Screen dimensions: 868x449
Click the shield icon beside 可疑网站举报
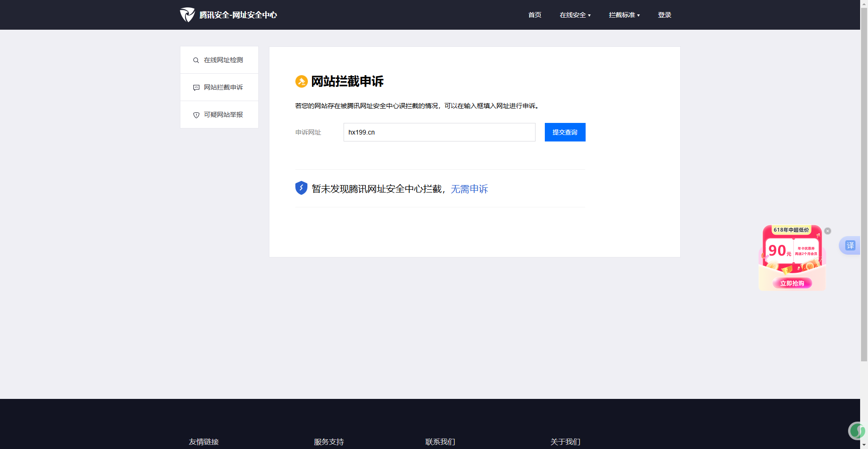click(196, 115)
